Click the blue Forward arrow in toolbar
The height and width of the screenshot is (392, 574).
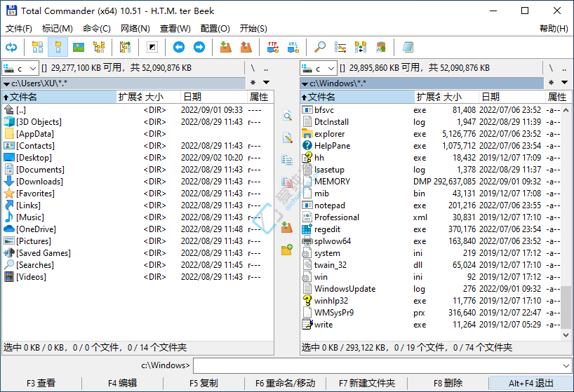pos(199,47)
